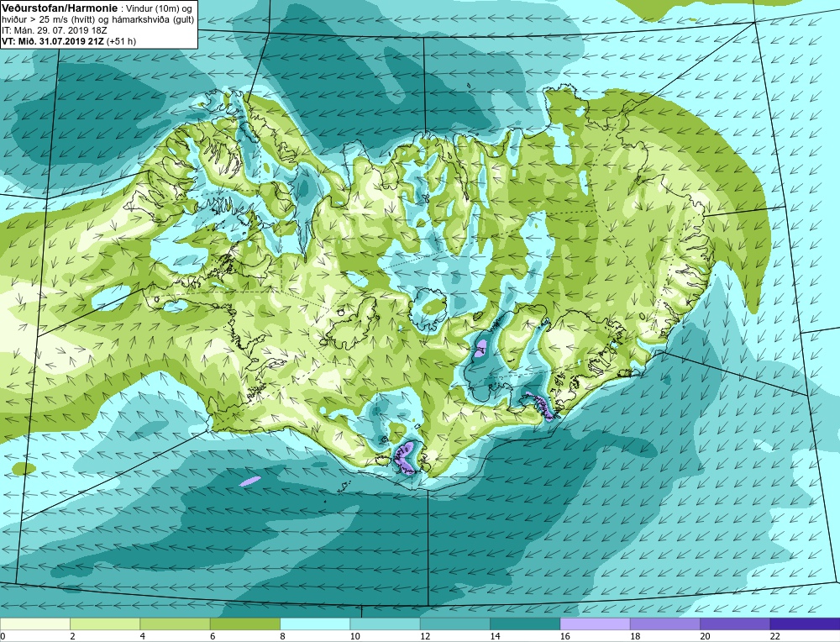The width and height of the screenshot is (840, 642).
Task: Click the 20–22 m/s violet legend swatch
Action: pos(735,624)
